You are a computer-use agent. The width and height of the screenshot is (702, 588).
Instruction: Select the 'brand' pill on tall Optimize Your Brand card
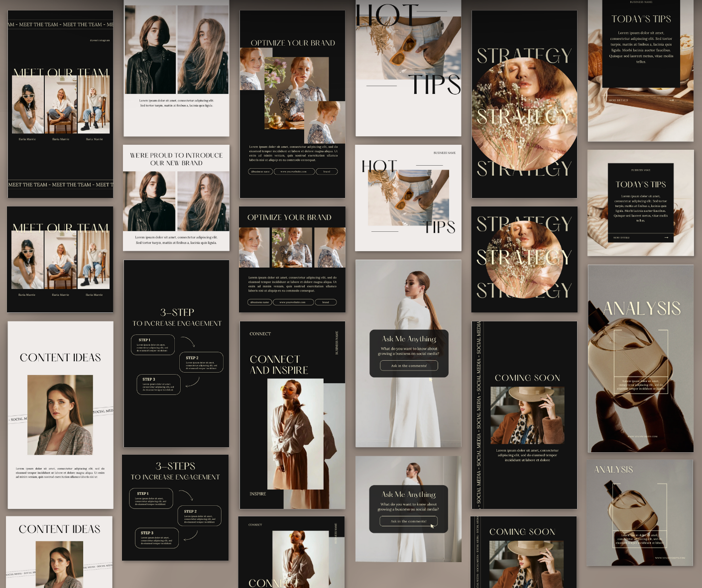point(327,172)
